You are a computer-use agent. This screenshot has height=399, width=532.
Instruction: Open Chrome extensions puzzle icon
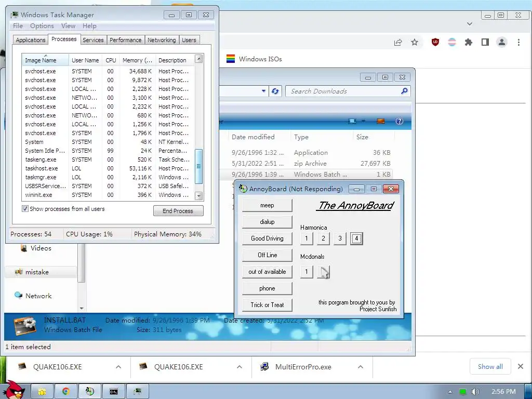point(469,42)
